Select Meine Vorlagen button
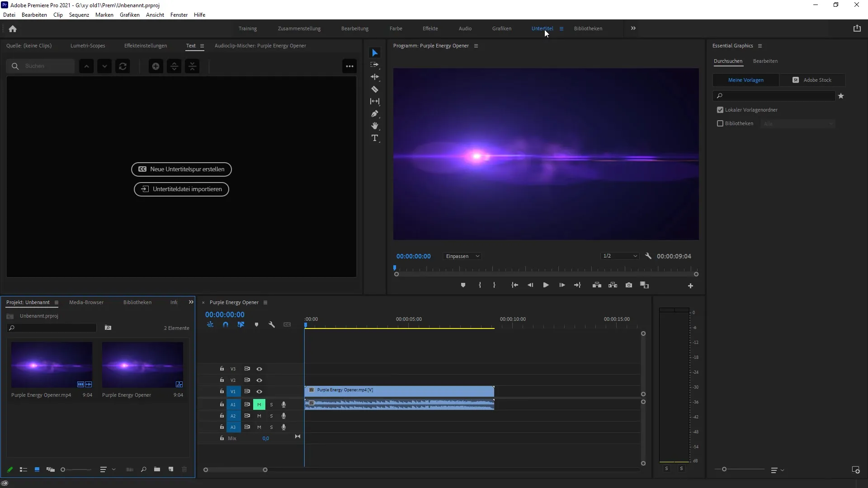Viewport: 868px width, 488px height. [x=746, y=80]
